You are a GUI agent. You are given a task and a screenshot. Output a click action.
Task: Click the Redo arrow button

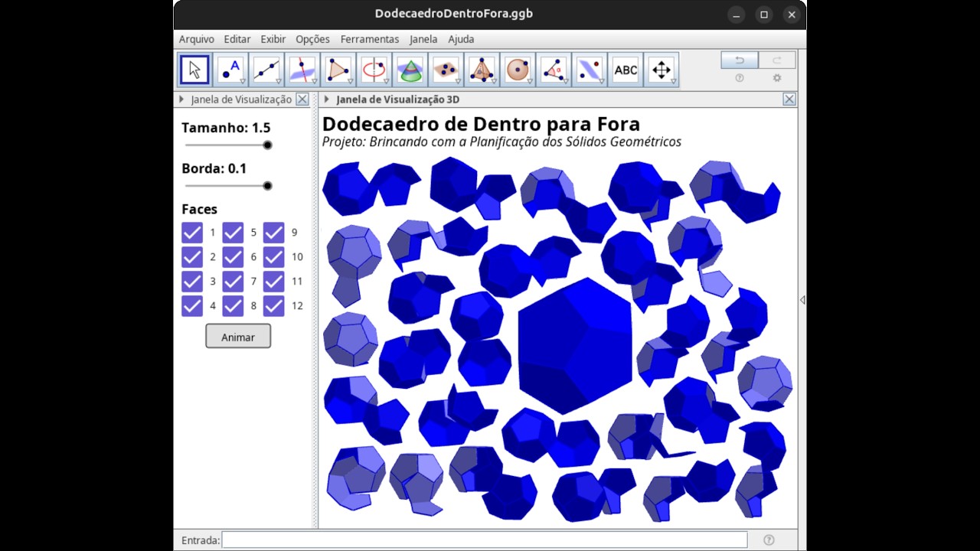pyautogui.click(x=777, y=60)
